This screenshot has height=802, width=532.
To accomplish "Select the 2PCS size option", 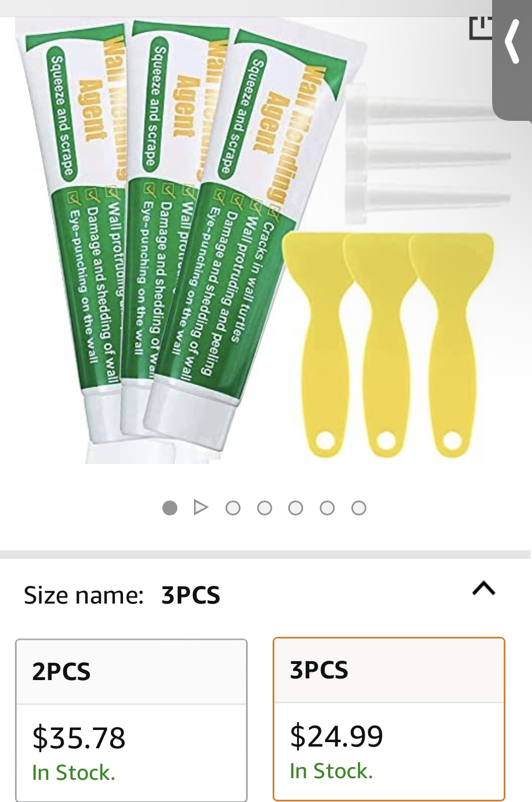I will 131,720.
